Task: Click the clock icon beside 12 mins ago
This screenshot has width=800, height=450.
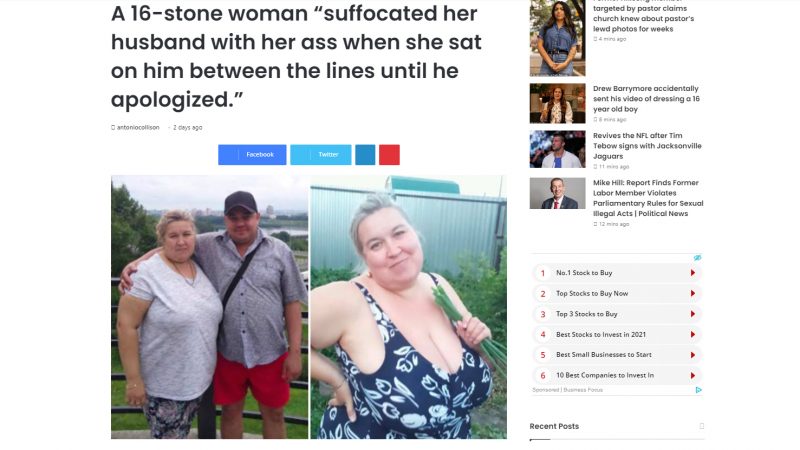Action: click(x=595, y=224)
